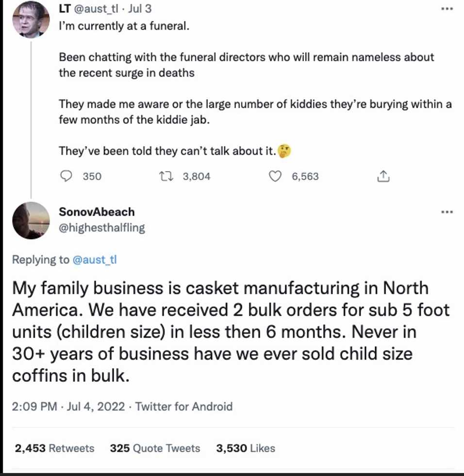Click the reply speech bubble icon
The image size is (464, 476).
[x=66, y=177]
